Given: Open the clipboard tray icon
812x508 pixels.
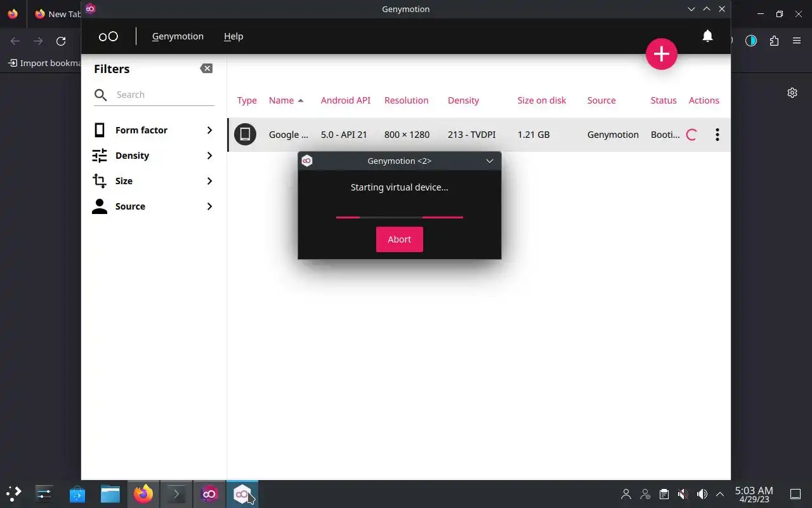Looking at the screenshot, I should (x=664, y=494).
